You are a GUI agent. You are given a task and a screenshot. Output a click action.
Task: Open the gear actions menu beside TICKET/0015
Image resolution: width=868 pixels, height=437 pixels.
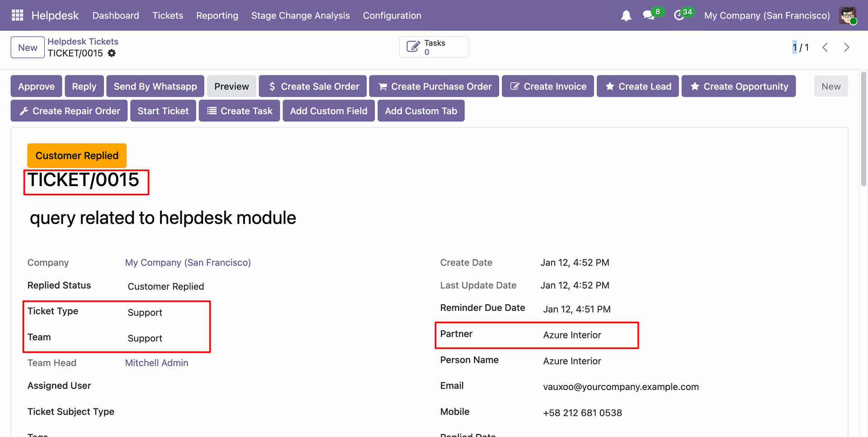(x=112, y=53)
